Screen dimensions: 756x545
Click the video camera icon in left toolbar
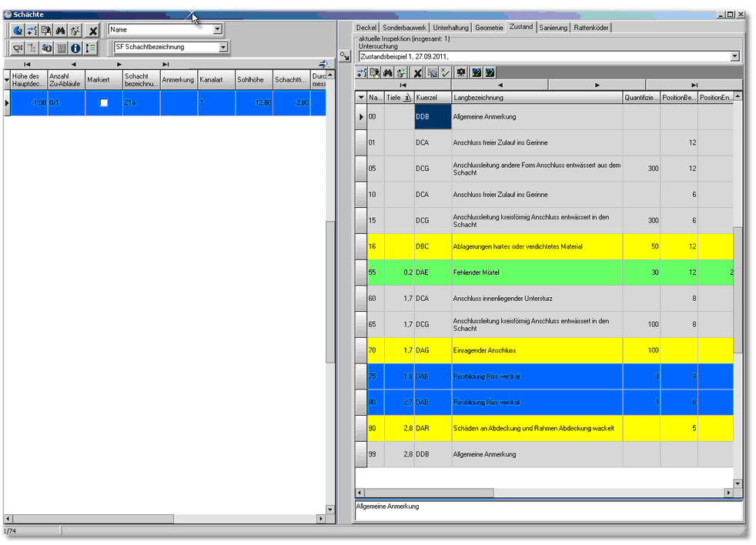coord(18,48)
